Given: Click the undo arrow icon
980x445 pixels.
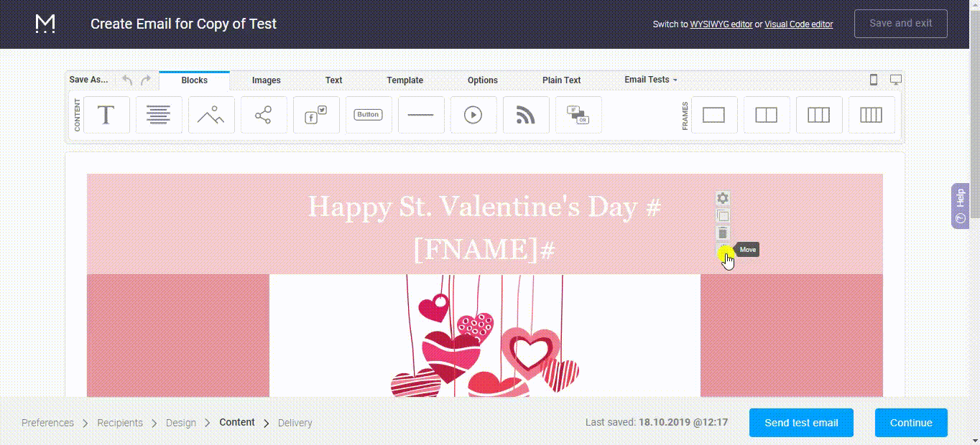Looking at the screenshot, I should point(127,80).
